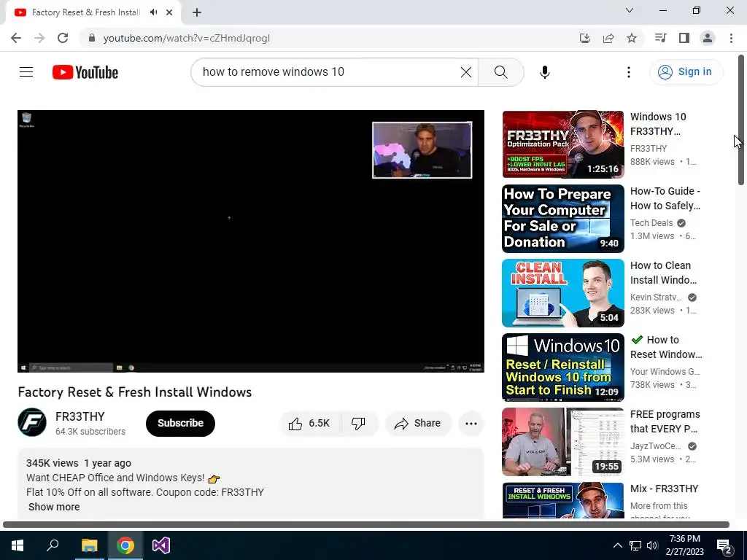Go forward in Chrome
The image size is (747, 560).
click(x=39, y=38)
